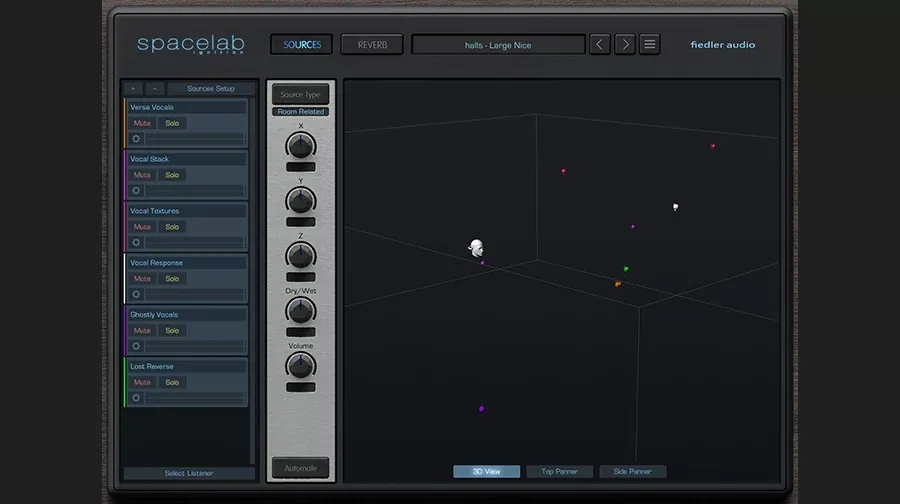This screenshot has width=900, height=504.
Task: Click the add source plus icon
Action: pos(133,88)
